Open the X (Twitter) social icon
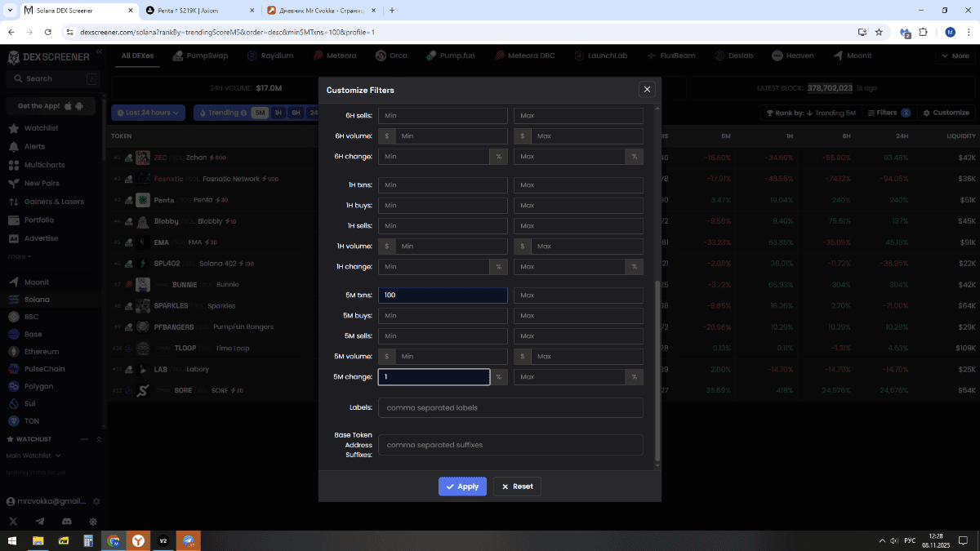The image size is (980, 551). 13,521
